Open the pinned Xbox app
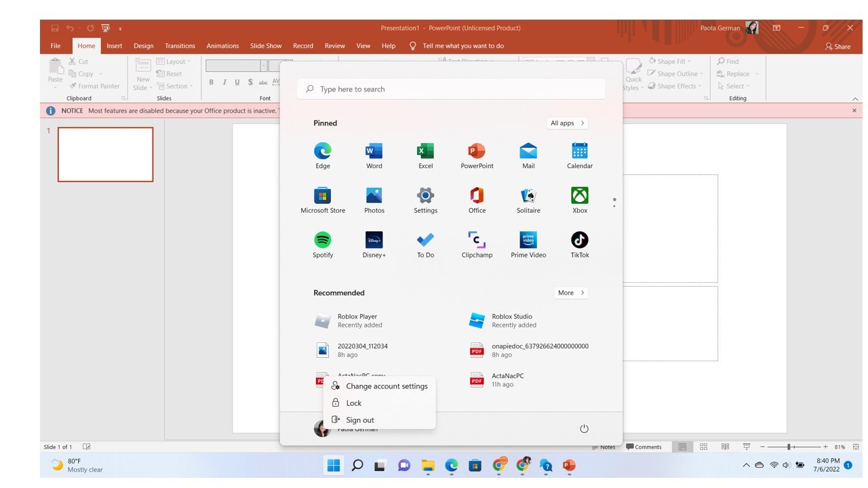 [x=580, y=201]
